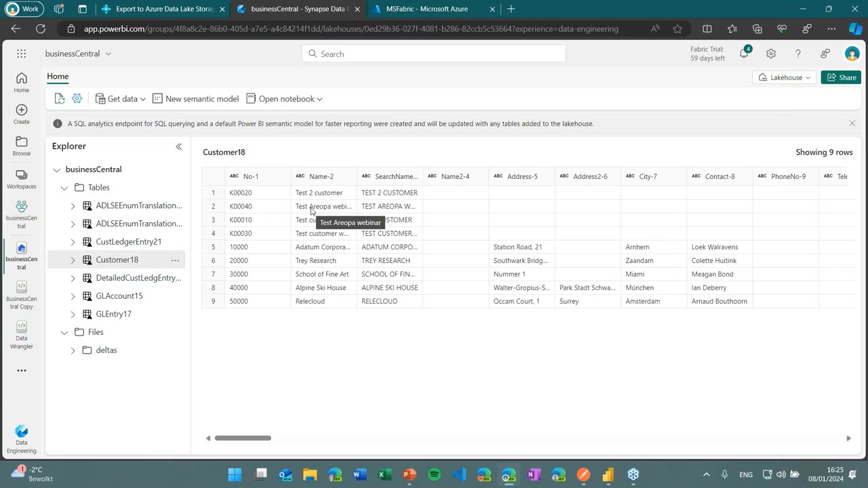
Task: Show more sidebar options via the ellipsis
Action: [22, 370]
